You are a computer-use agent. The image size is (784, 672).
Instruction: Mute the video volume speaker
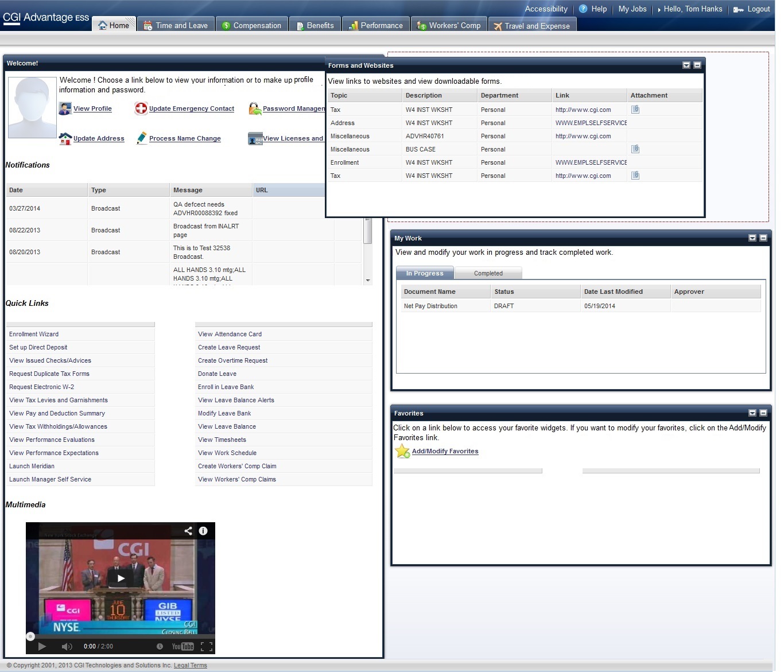pyautogui.click(x=67, y=647)
